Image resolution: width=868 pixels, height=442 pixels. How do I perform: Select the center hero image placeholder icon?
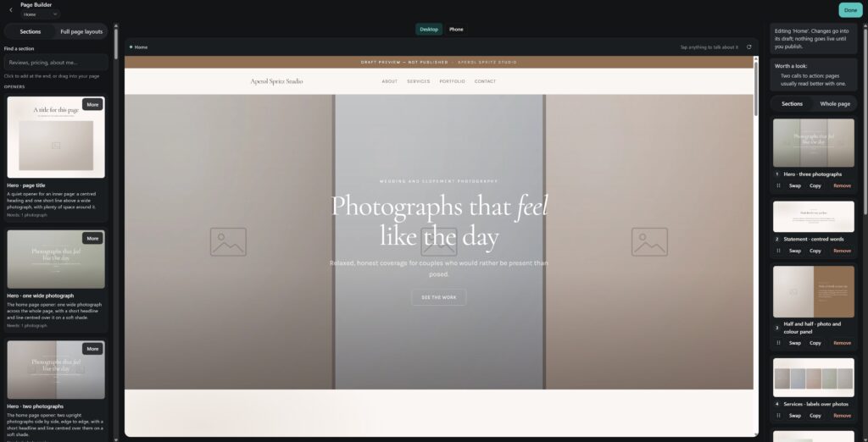(x=439, y=241)
